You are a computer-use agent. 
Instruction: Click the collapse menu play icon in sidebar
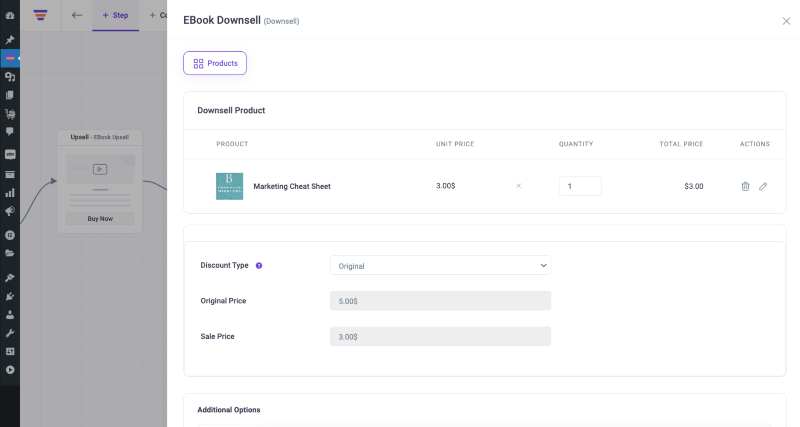pos(10,370)
